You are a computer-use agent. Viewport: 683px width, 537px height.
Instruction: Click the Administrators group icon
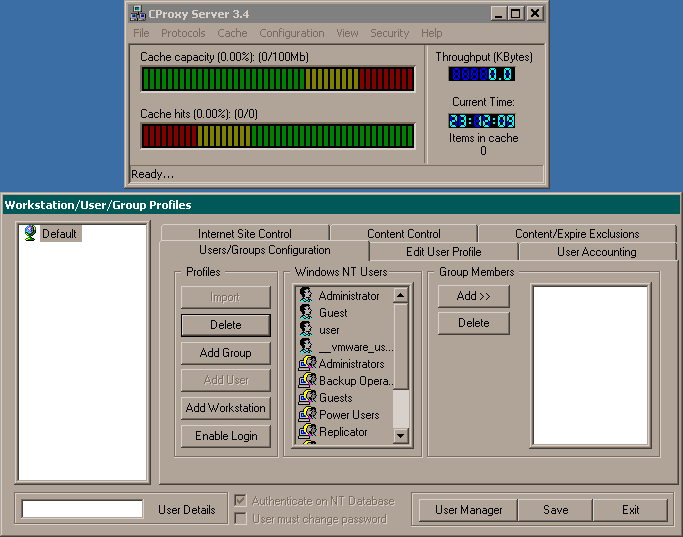coord(307,363)
